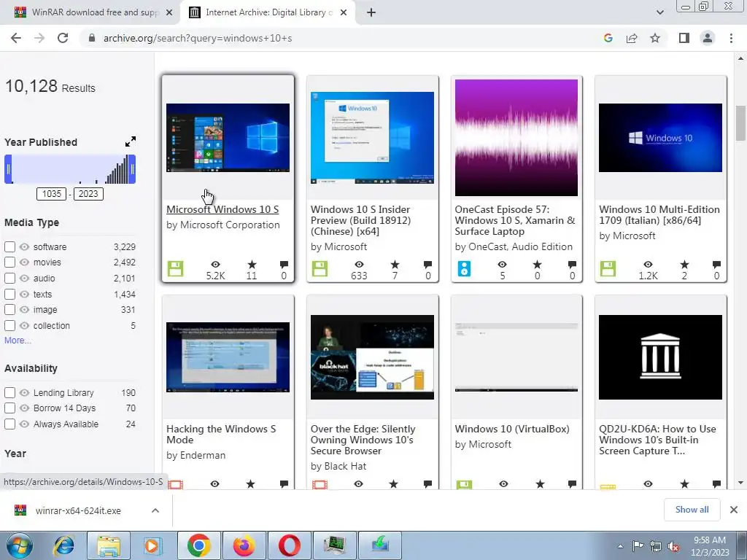This screenshot has height=560, width=747.
Task: Open Windows Explorer folder from taskbar
Action: coord(109,545)
